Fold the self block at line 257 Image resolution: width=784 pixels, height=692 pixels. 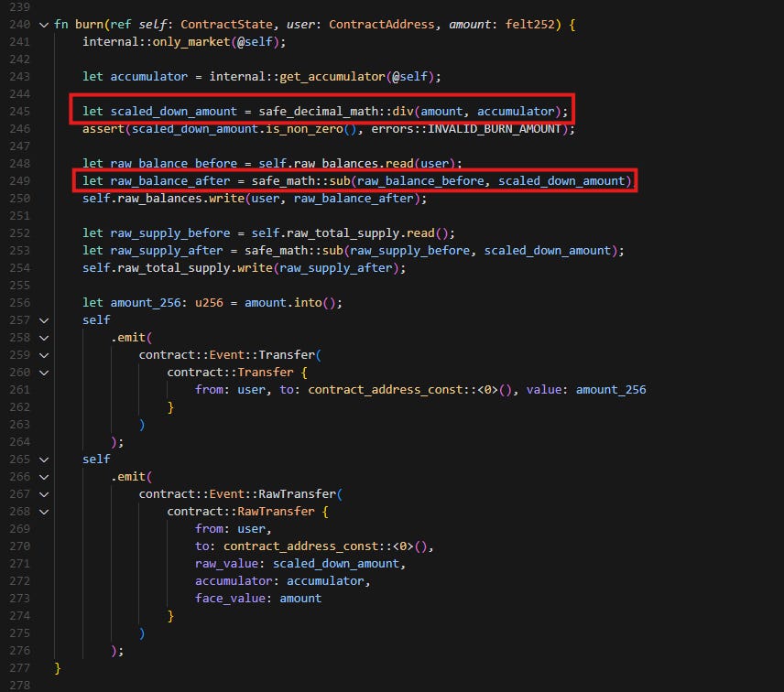coord(44,320)
